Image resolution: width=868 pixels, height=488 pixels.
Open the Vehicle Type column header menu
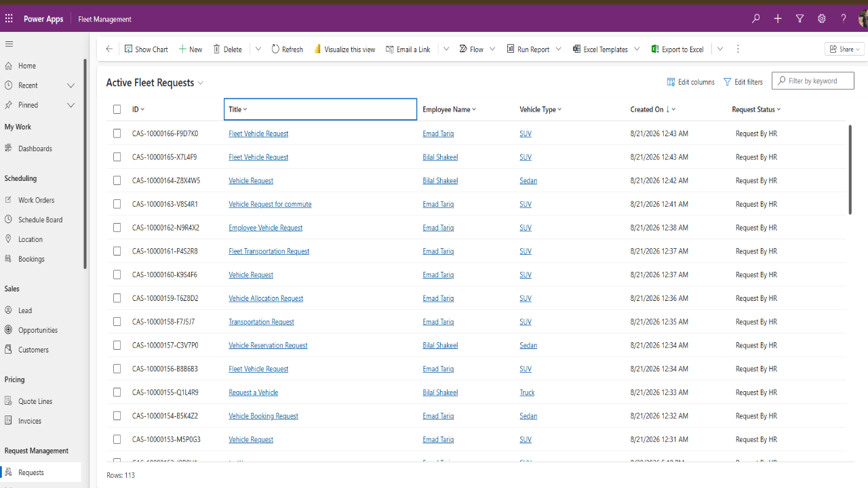click(540, 109)
